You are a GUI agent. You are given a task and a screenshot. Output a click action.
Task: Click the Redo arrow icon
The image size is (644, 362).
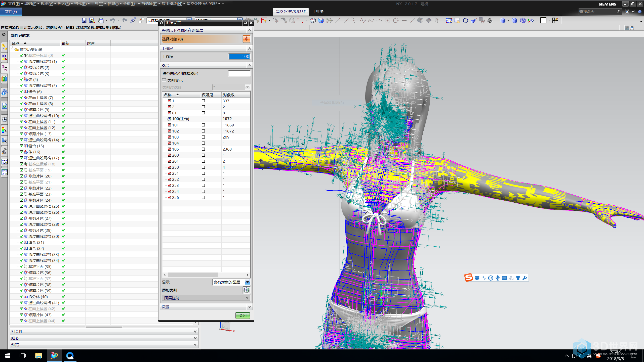[x=125, y=20]
